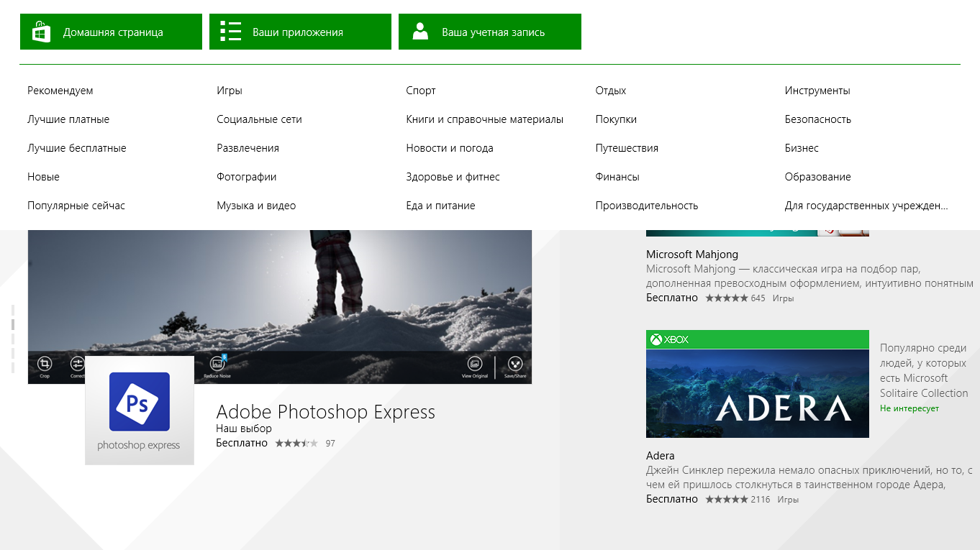Open the Домашняя страница store home button

tap(111, 32)
